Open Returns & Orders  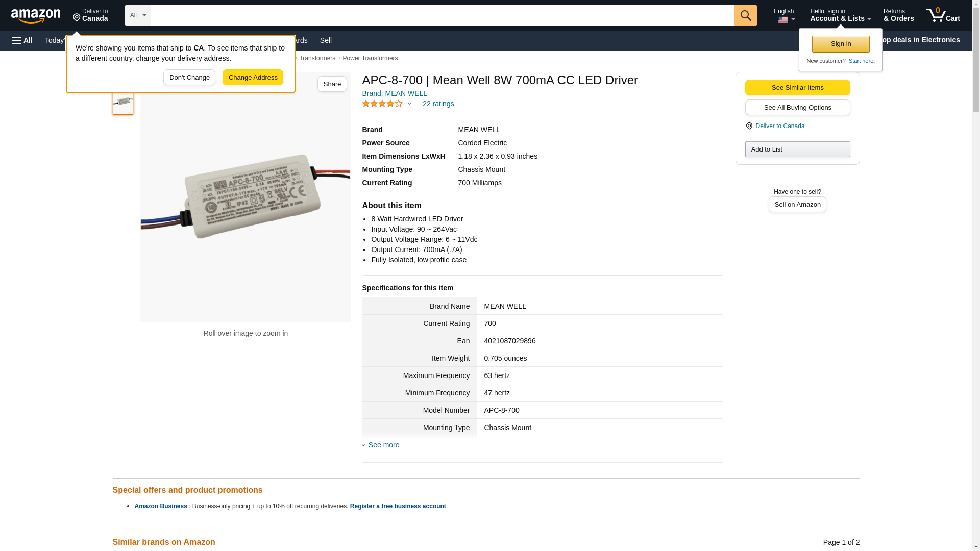[898, 15]
